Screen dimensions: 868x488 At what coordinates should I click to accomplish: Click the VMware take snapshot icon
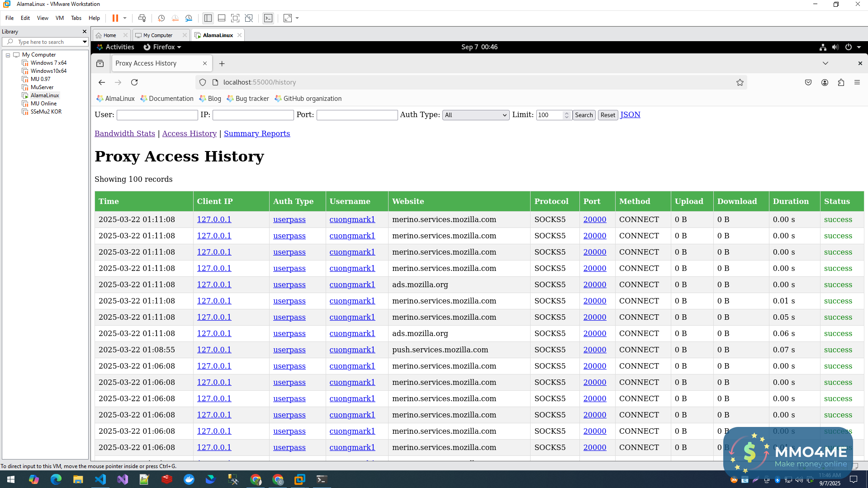(x=161, y=18)
